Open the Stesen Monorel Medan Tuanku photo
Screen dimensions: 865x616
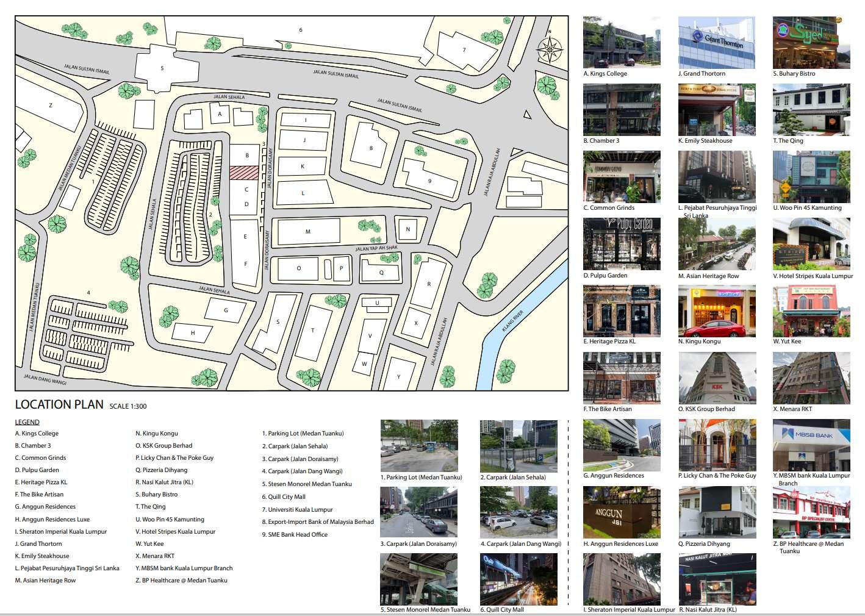[419, 579]
